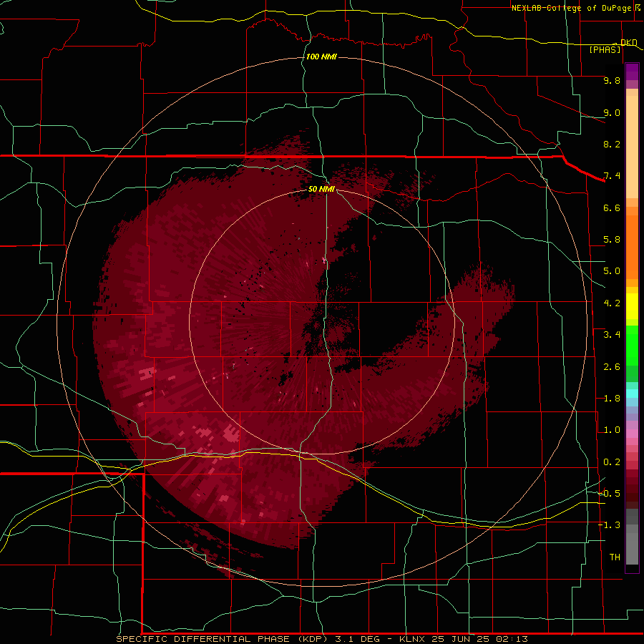Viewport: 644px width, 644px height.
Task: Click the 4.2 value on color scale
Action: [x=612, y=303]
